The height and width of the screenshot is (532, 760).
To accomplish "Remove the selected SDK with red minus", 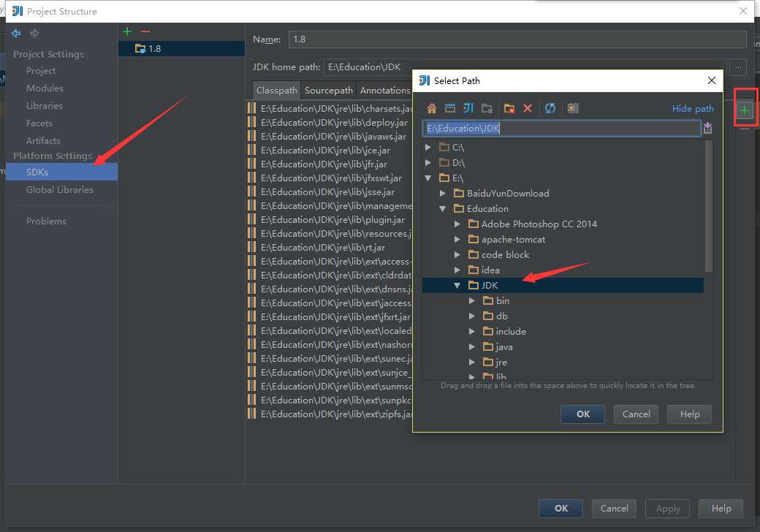I will pyautogui.click(x=145, y=31).
